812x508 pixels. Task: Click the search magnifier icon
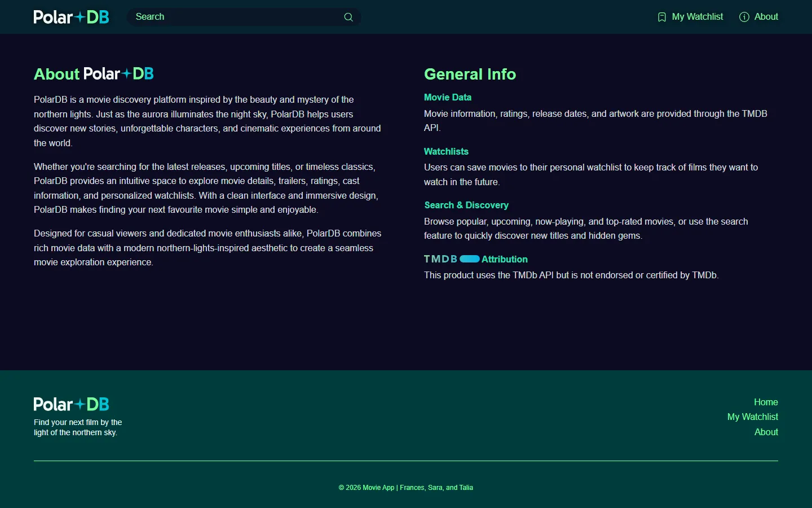(348, 17)
